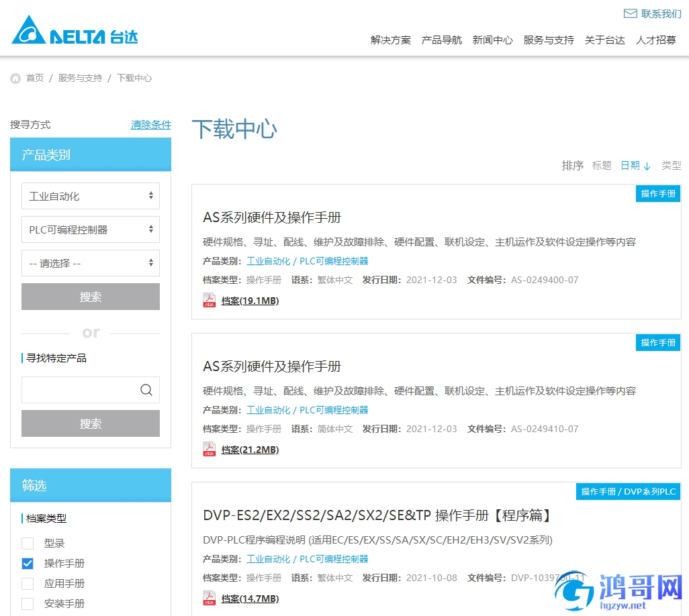Open the AS系列硬件及操作手册 title numbered AS-0249410-07
Screen dimensions: 689x616
[272, 366]
